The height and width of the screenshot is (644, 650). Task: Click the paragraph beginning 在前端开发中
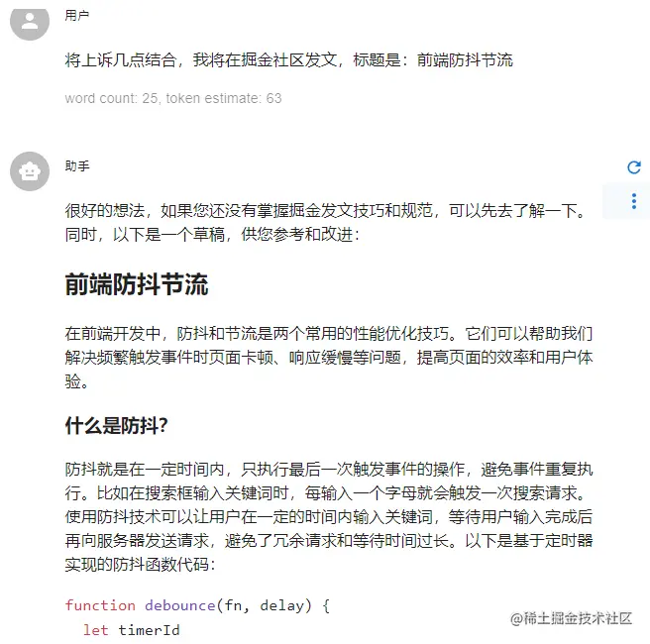pos(329,358)
